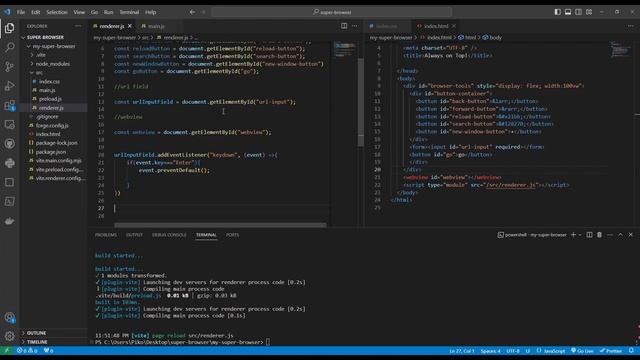Click Go Live in the status bar

(582, 351)
